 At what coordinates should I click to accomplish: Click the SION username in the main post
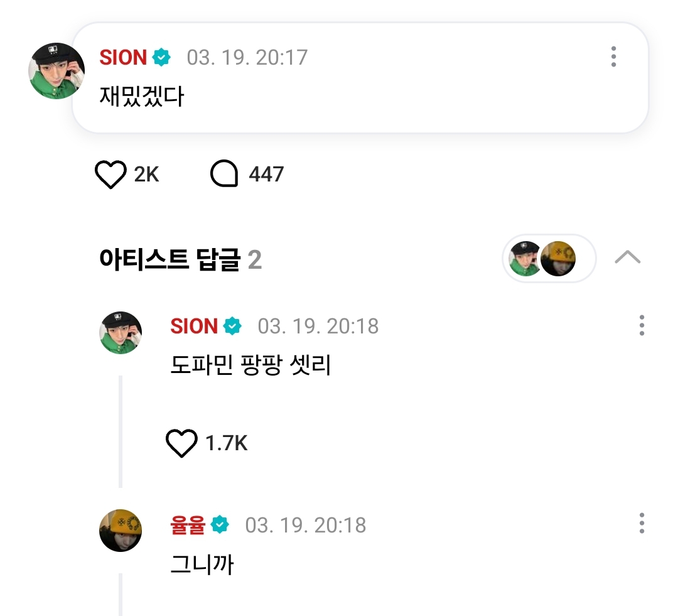(x=123, y=58)
